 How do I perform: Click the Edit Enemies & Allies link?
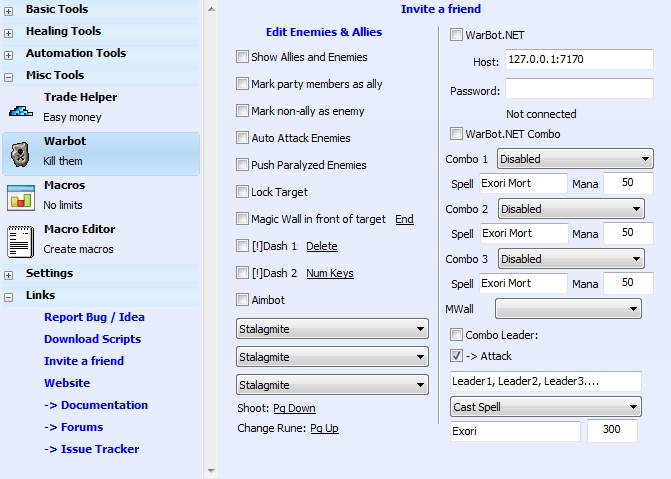(323, 32)
